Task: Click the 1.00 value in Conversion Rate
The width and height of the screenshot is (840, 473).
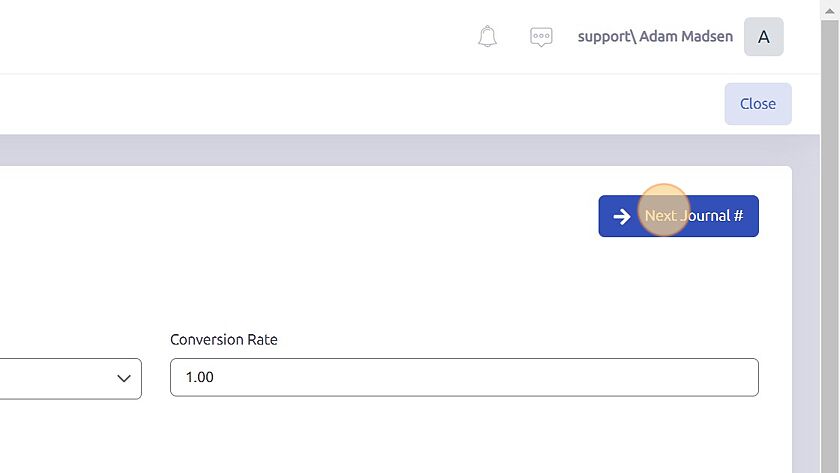Action: [199, 378]
